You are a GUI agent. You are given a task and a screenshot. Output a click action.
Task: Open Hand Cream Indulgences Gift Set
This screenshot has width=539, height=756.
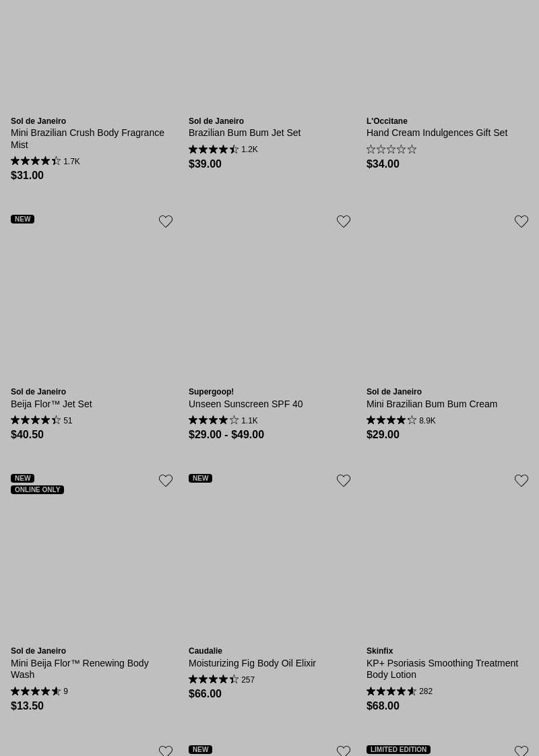(x=437, y=133)
